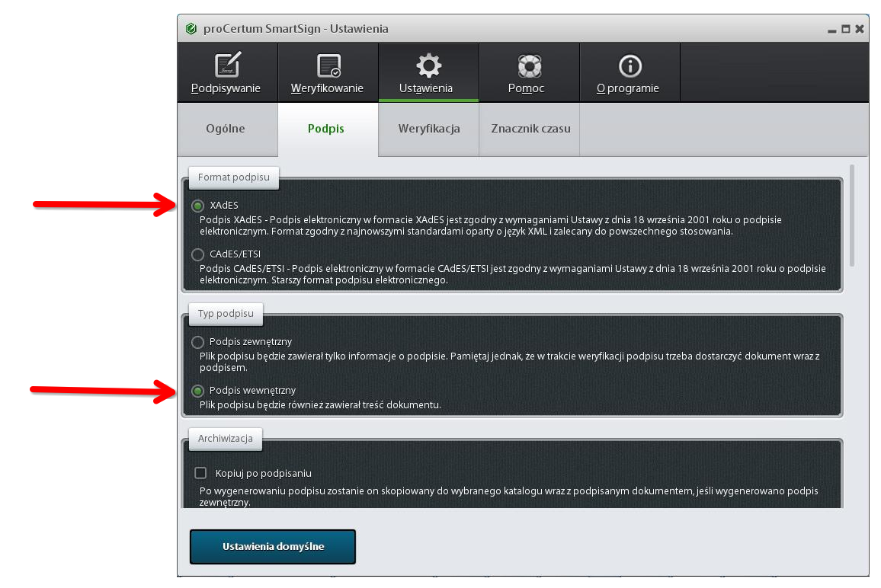Click the Ustawienia domyślne button
This screenshot has width=881, height=588.
pos(273,547)
